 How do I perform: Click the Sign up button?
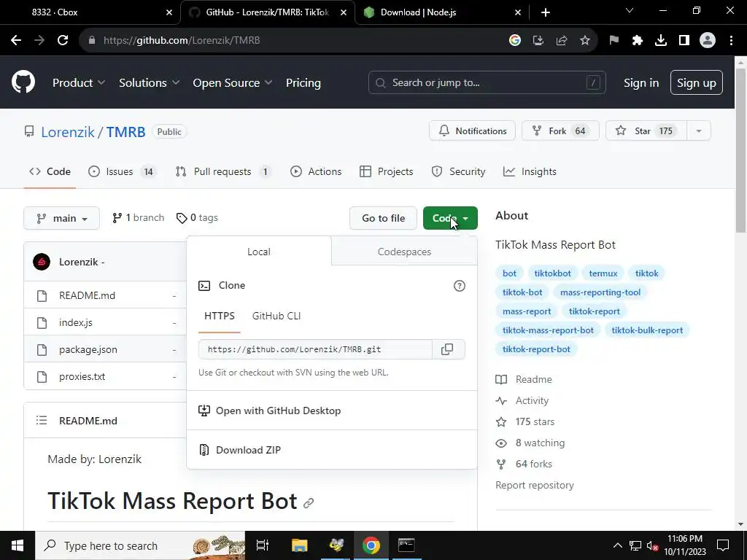[x=697, y=83]
